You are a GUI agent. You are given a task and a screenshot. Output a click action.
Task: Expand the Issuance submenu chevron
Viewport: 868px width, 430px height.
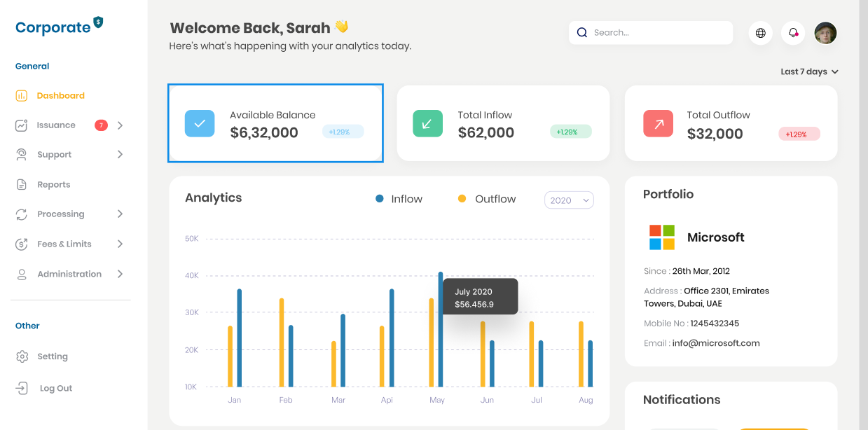point(120,125)
